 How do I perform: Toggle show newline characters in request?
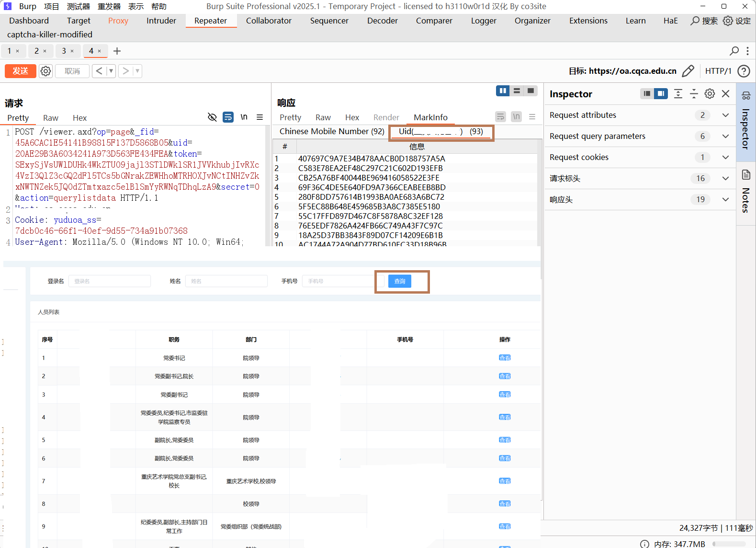pyautogui.click(x=244, y=117)
